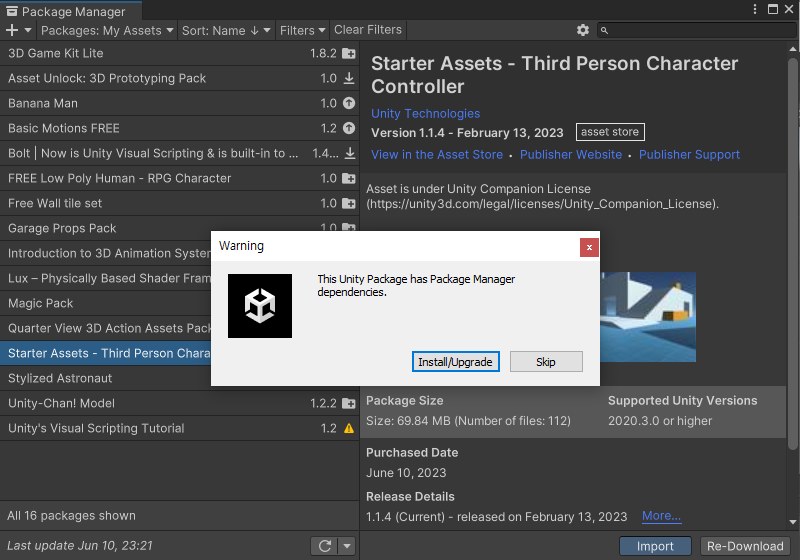Click the refresh package list button
Screen dimensions: 800x560
click(x=324, y=546)
